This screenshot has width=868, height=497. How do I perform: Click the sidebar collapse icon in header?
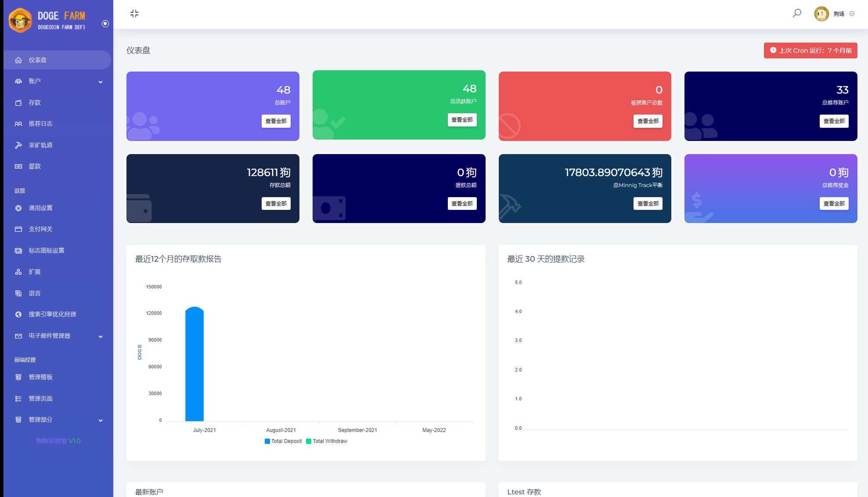point(134,14)
